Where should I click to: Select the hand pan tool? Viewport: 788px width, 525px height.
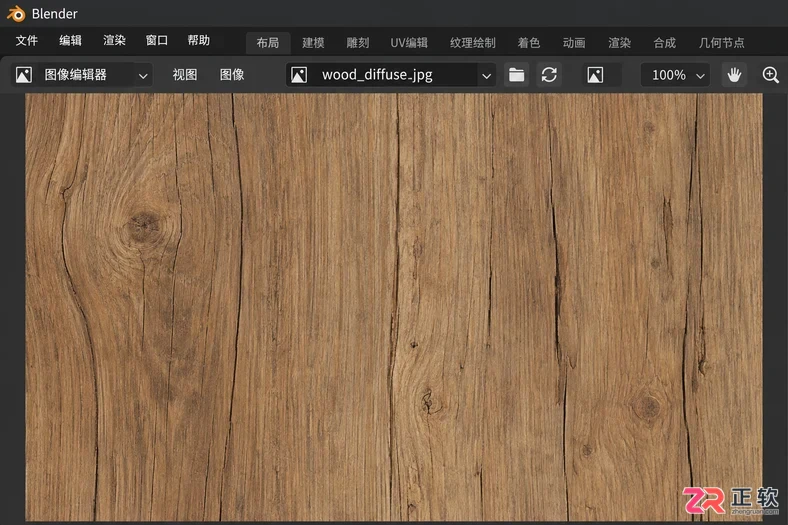pos(734,75)
